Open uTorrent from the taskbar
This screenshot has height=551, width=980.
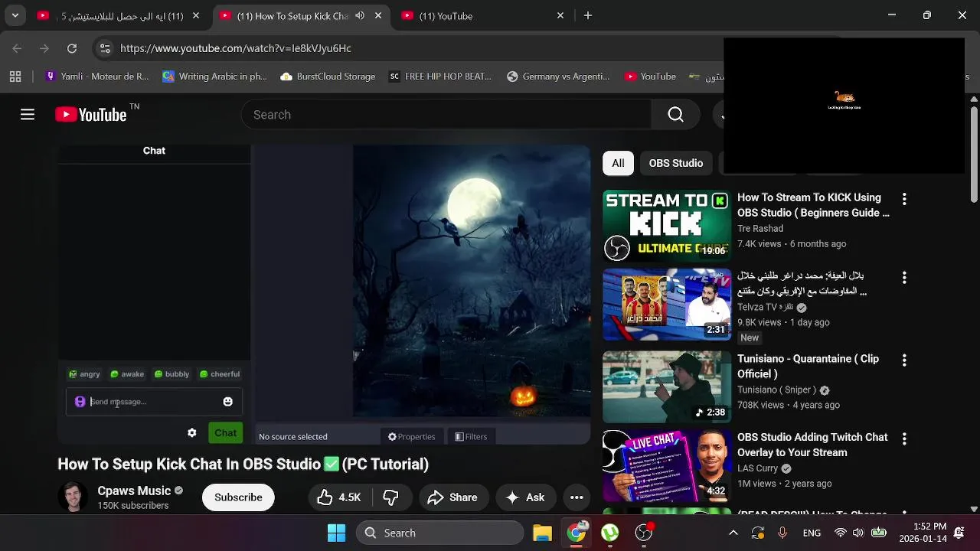click(610, 533)
